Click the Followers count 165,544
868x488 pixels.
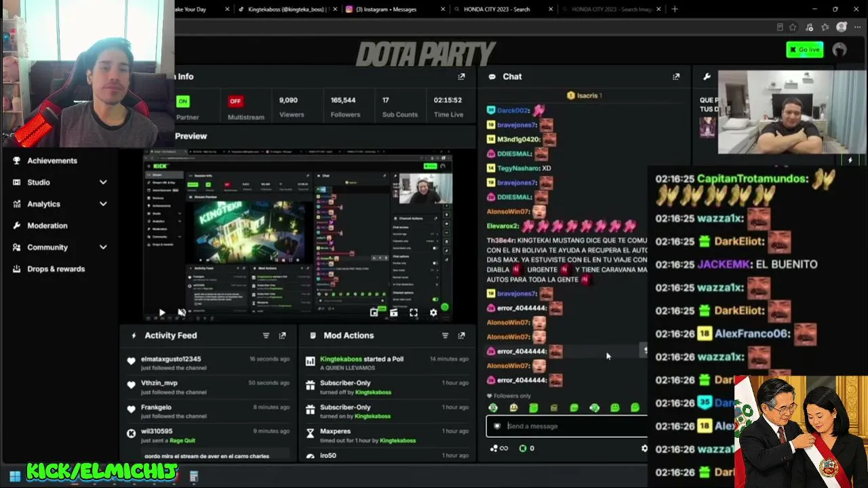point(343,100)
